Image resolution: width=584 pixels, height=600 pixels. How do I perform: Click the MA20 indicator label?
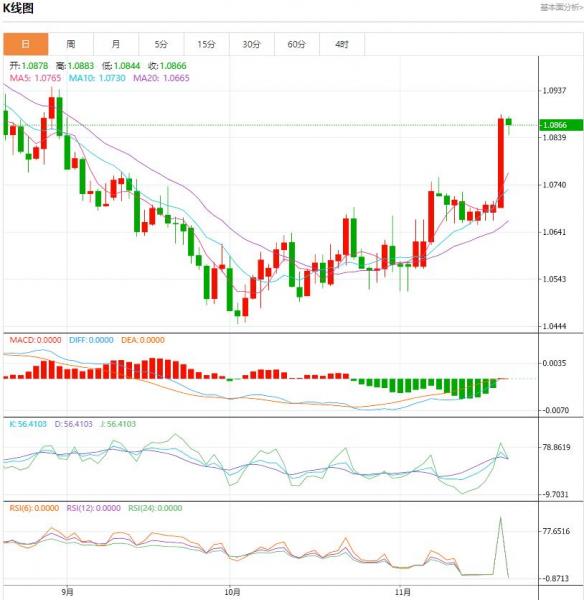[161, 78]
